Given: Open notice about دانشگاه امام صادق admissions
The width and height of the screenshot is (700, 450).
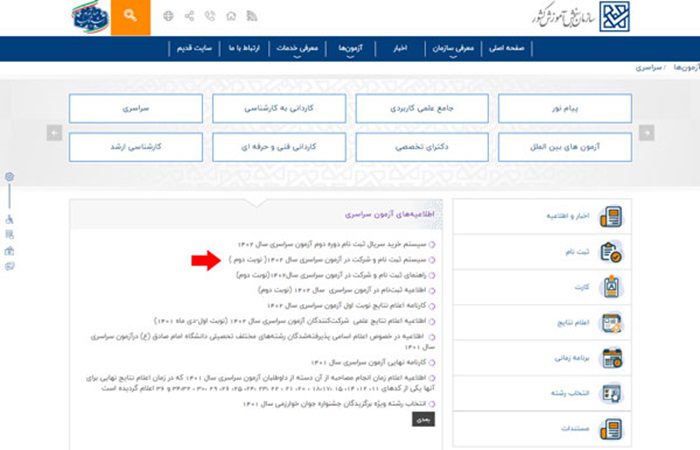Looking at the screenshot, I should tap(262, 342).
